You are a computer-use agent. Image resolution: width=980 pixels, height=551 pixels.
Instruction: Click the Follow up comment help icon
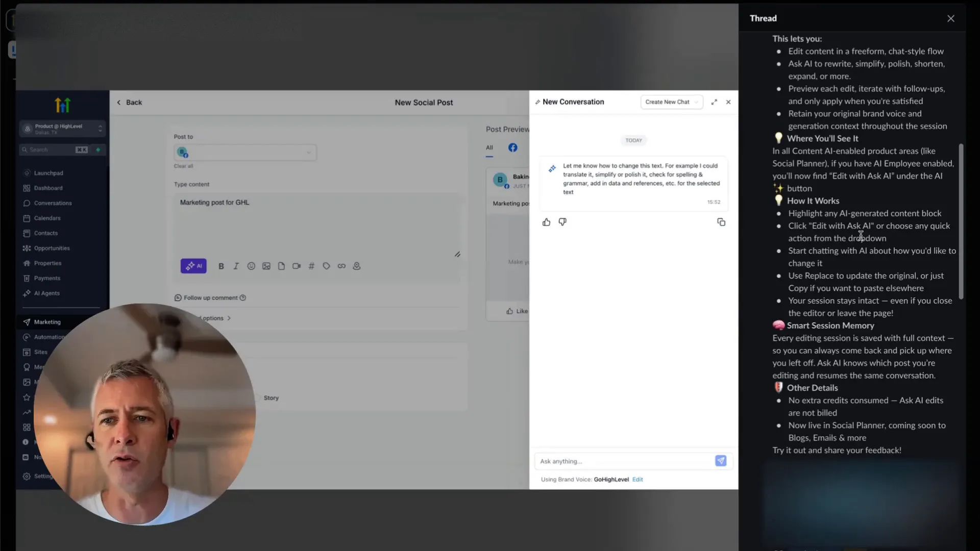(243, 298)
